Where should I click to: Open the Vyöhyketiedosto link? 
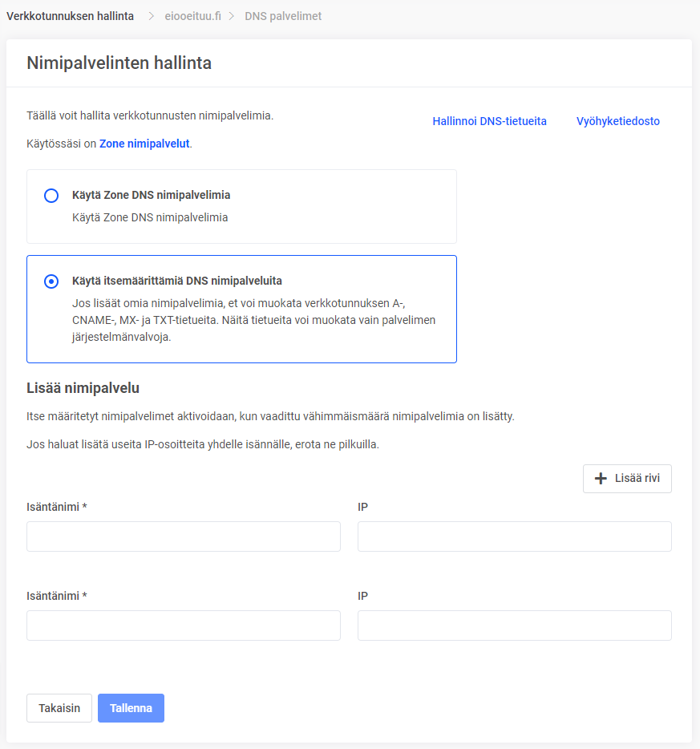click(x=617, y=121)
